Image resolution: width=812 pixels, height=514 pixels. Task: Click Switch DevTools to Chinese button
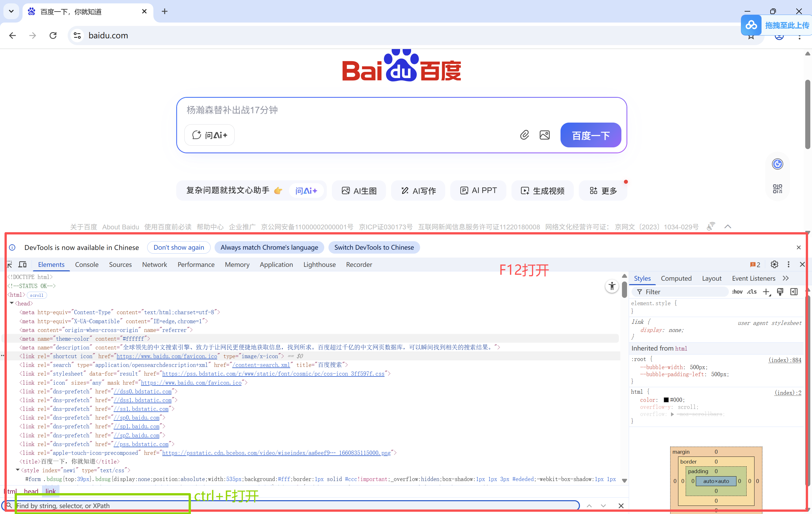(x=374, y=247)
